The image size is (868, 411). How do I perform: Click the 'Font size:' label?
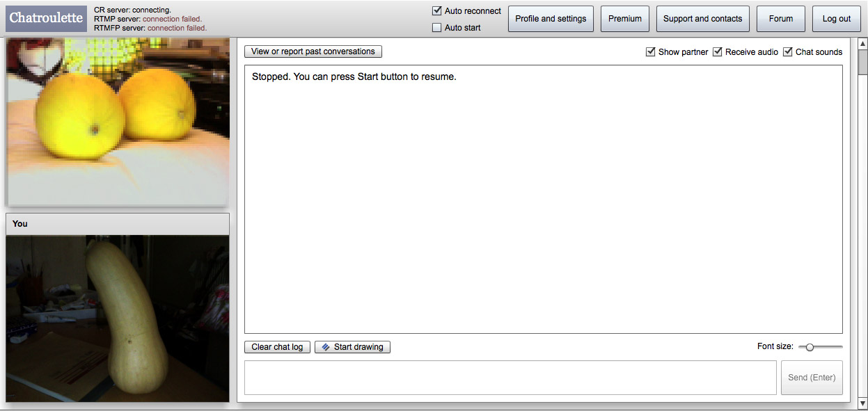pyautogui.click(x=775, y=346)
